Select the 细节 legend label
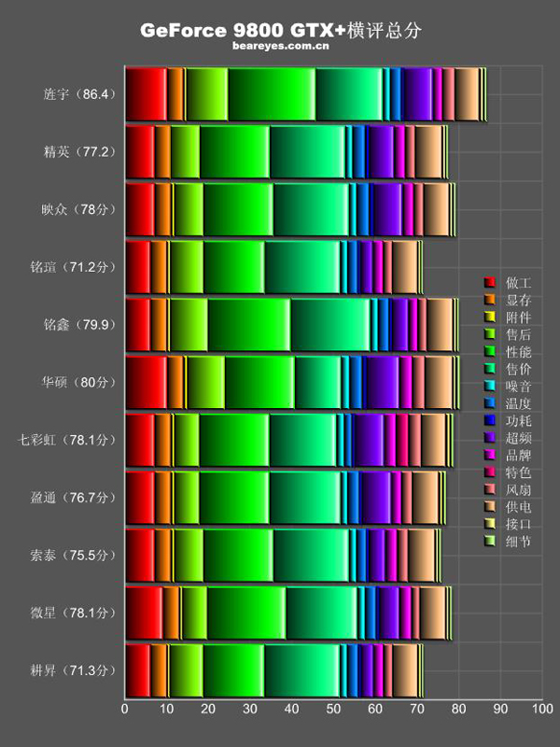This screenshot has height=747, width=560. click(518, 542)
